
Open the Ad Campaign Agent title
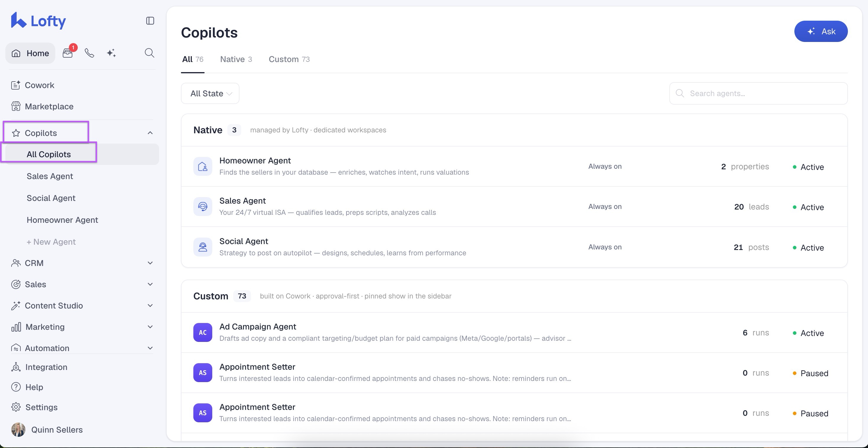[258, 327]
